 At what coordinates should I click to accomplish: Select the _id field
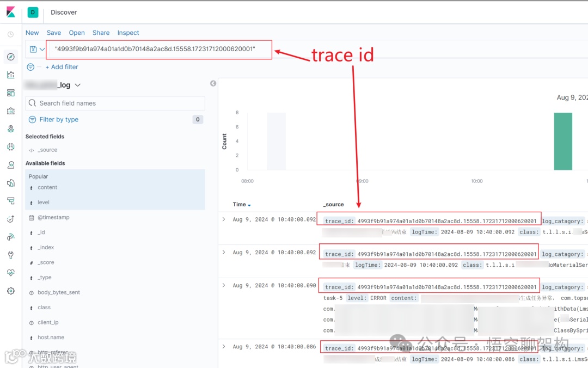(x=41, y=232)
